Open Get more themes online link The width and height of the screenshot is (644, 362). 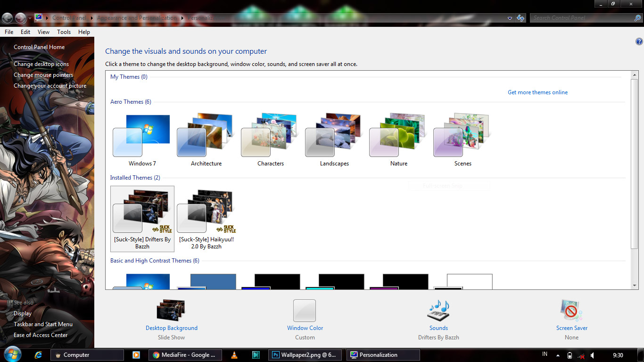pos(537,92)
